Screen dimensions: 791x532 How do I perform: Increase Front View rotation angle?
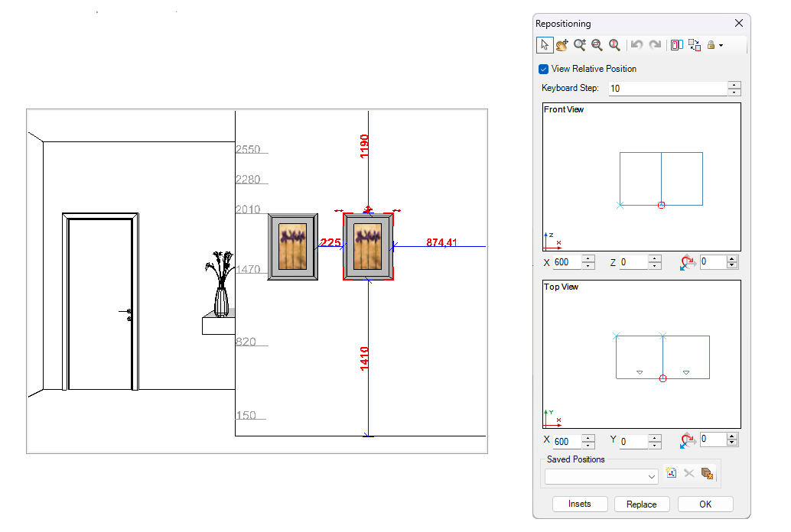point(732,258)
